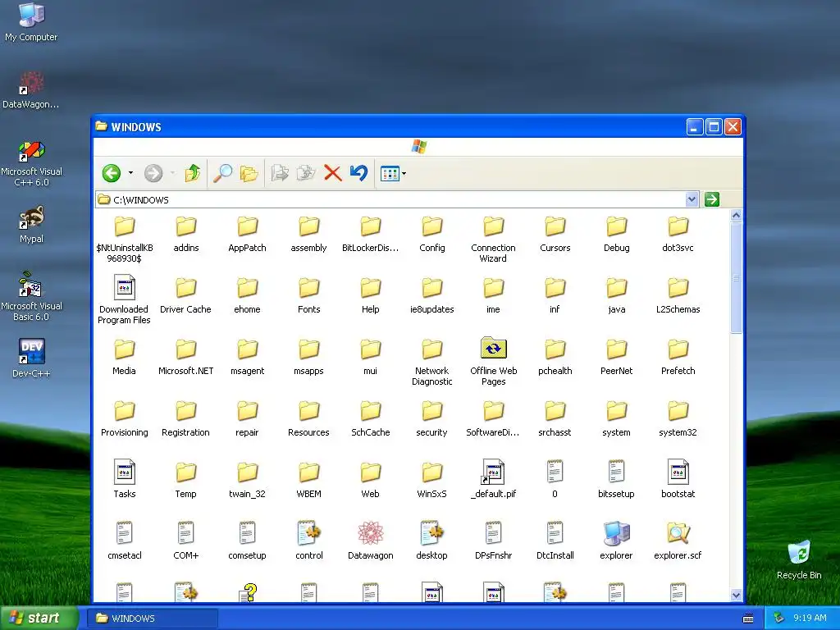Image resolution: width=840 pixels, height=630 pixels.
Task: Select the Offline Web Pages folder
Action: tap(493, 362)
